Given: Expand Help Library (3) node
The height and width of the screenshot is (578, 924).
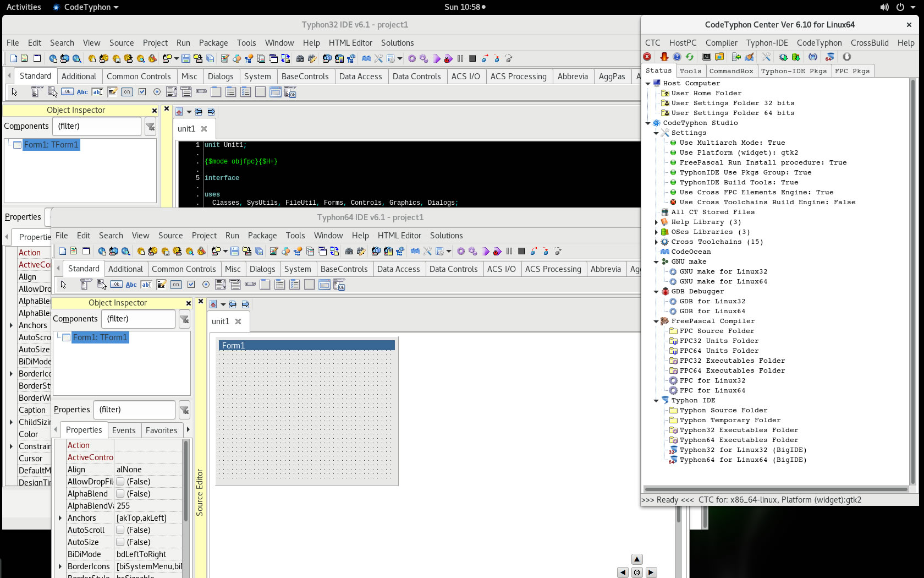Looking at the screenshot, I should pyautogui.click(x=656, y=222).
